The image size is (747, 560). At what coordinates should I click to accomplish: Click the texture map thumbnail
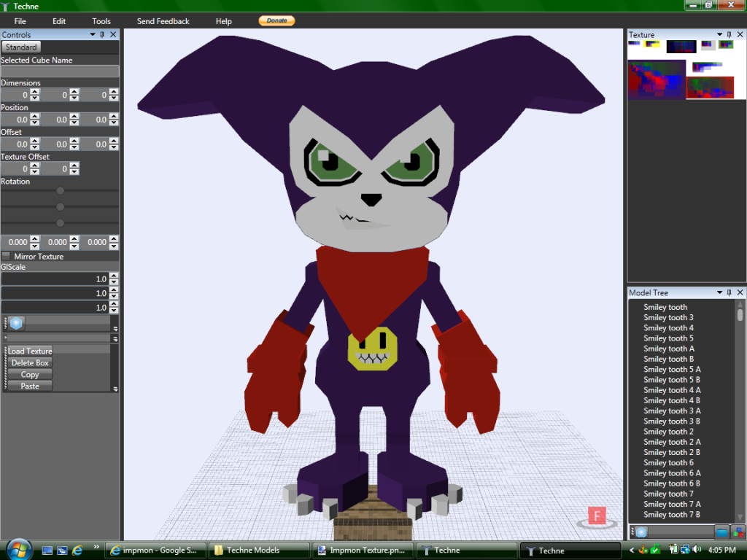point(686,69)
